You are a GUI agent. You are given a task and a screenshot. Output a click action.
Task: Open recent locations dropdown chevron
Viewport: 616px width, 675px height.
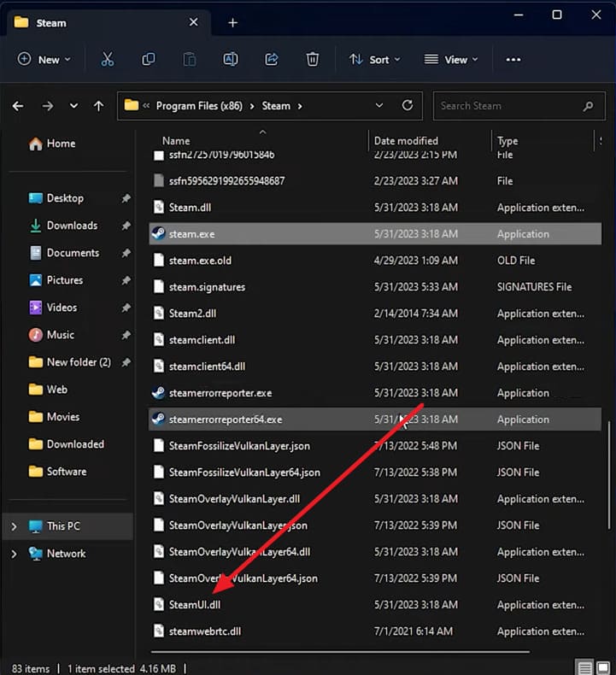(x=74, y=106)
